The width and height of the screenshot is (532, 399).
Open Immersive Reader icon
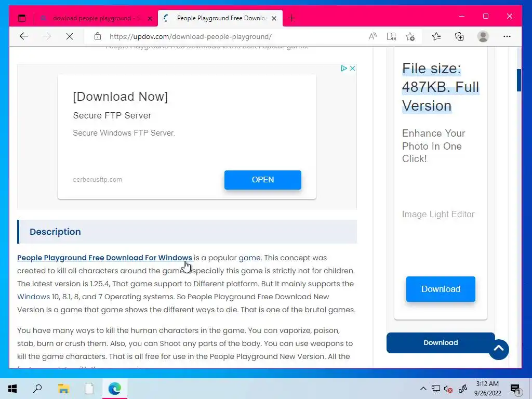391,36
